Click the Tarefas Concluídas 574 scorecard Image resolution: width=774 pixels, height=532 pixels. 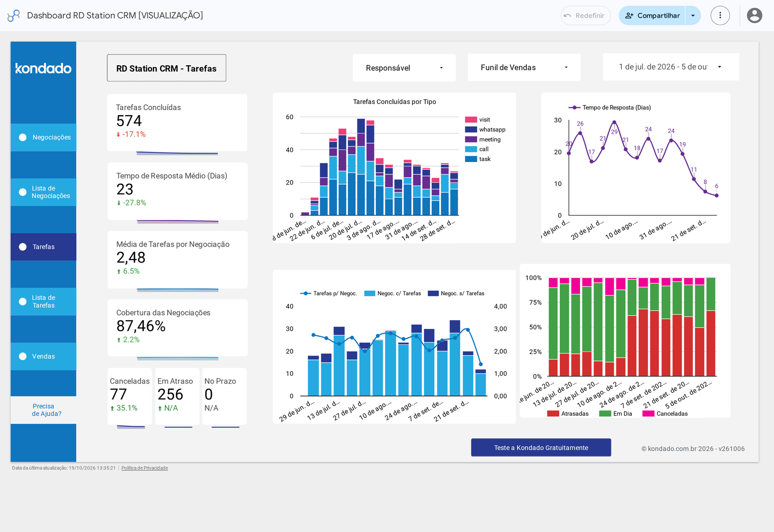coord(177,123)
